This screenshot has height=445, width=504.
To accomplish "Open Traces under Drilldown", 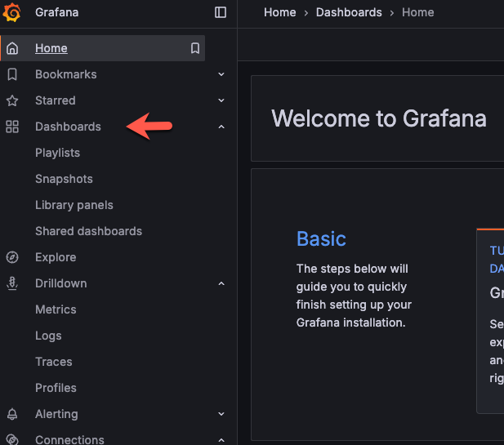I will [54, 362].
